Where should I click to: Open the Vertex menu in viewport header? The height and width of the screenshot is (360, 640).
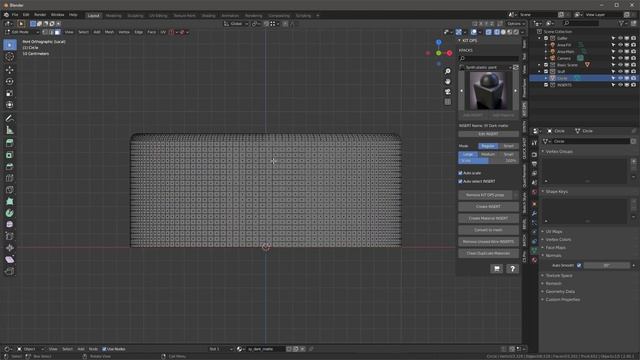tap(124, 32)
